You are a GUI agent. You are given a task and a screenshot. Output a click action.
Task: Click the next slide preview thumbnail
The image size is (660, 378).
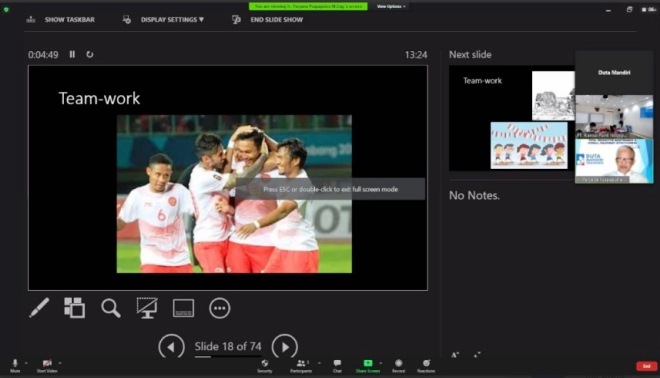point(511,118)
